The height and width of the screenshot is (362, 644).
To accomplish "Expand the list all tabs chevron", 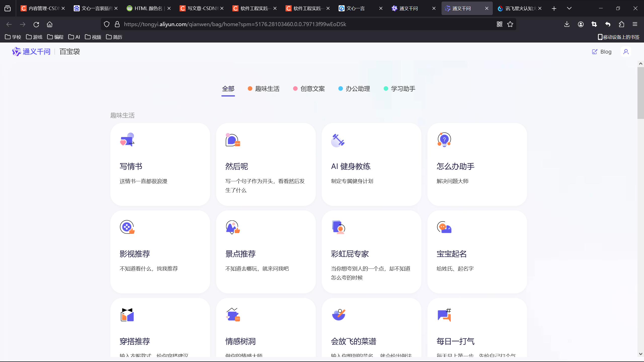I will click(x=569, y=8).
